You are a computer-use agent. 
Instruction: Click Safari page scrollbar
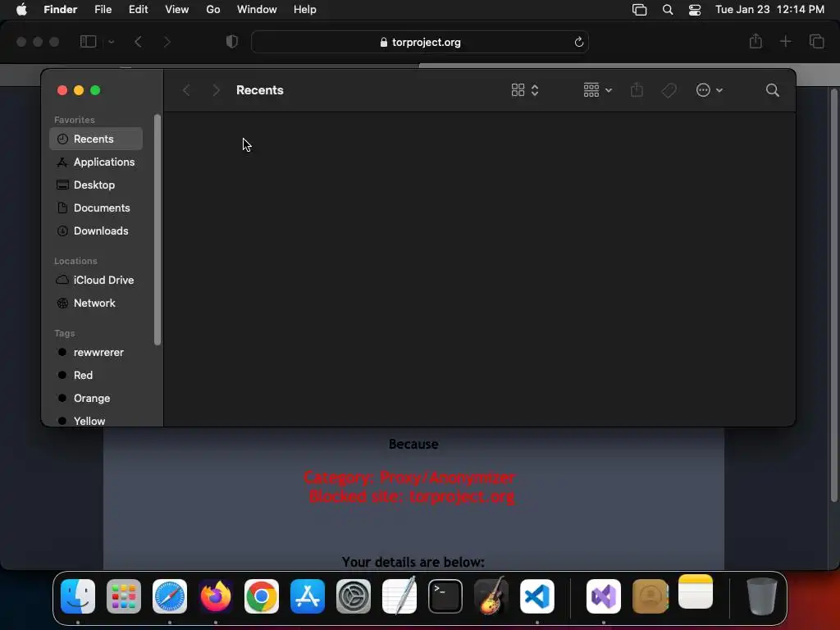[x=833, y=295]
